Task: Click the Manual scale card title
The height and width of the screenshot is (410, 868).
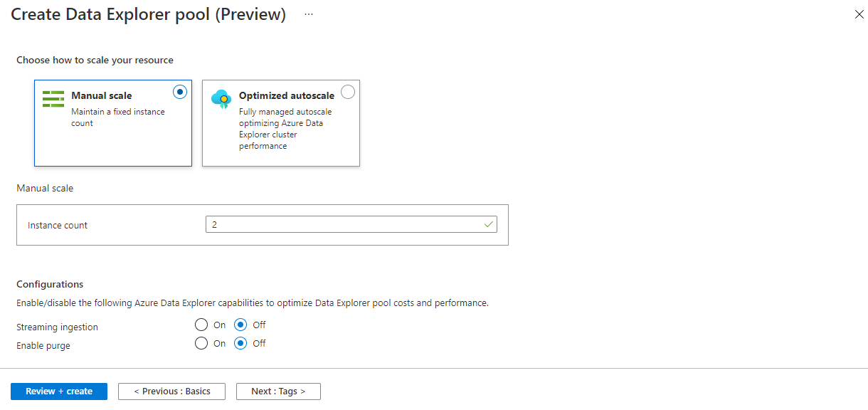Action: 102,95
